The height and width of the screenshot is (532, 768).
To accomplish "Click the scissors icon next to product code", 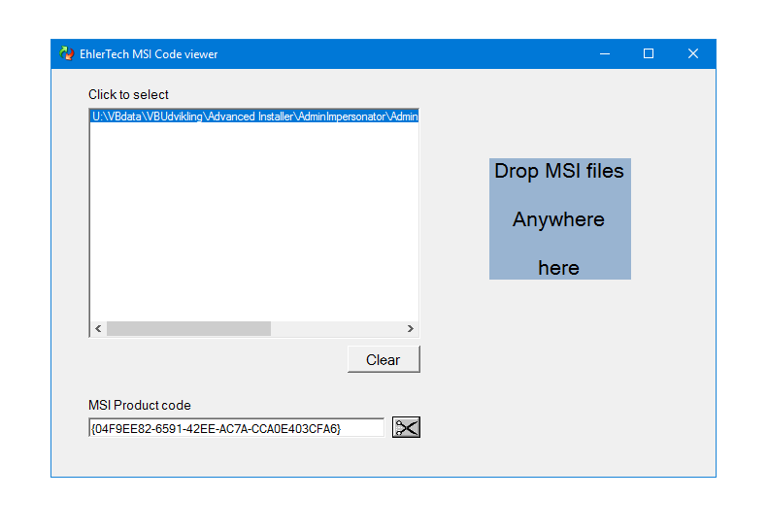I will [406, 427].
